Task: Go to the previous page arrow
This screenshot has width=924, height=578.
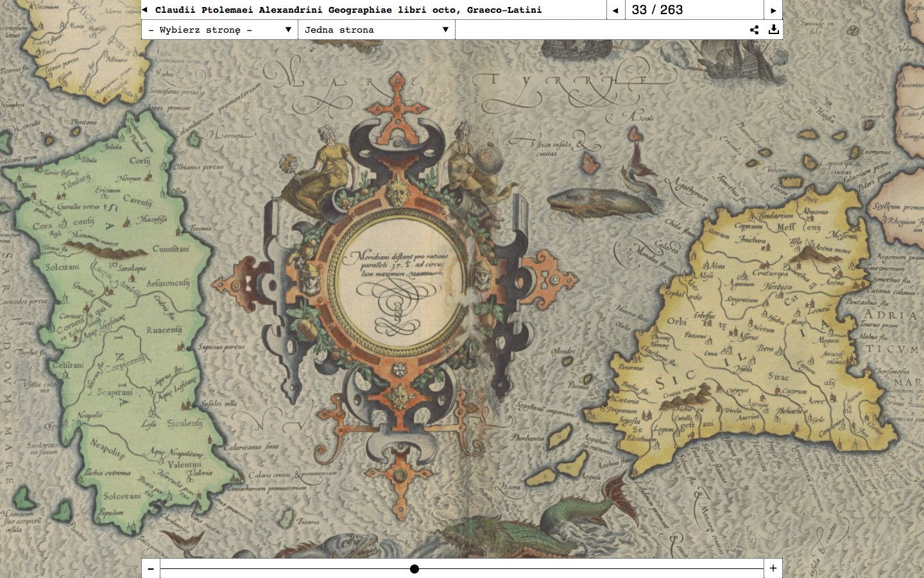Action: coord(615,10)
